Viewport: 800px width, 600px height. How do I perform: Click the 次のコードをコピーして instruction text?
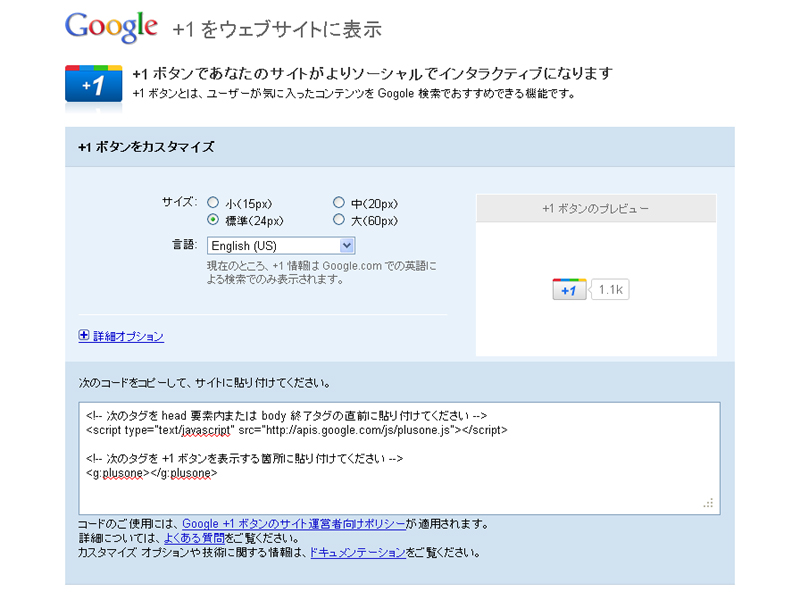[x=204, y=383]
